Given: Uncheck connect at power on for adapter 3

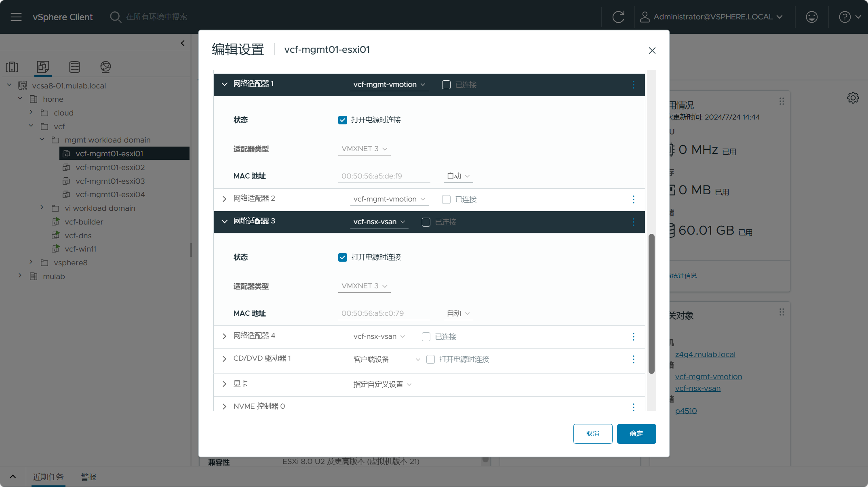Looking at the screenshot, I should coord(342,258).
